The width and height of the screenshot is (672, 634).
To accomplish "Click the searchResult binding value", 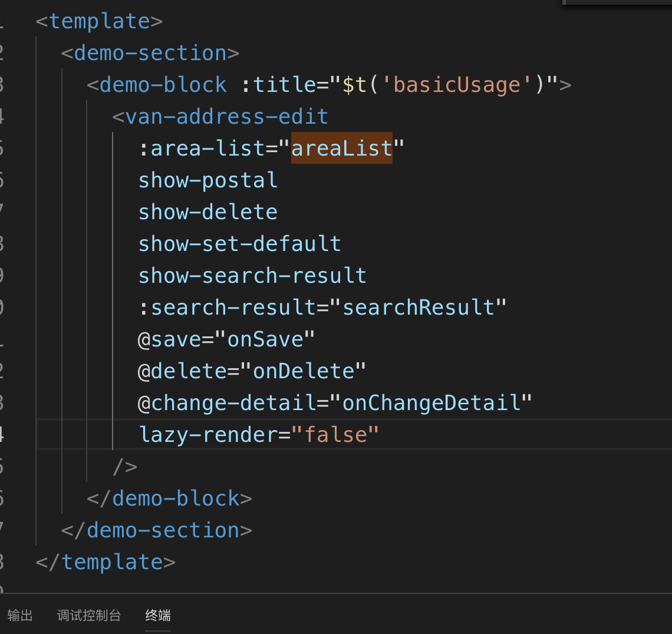I will pyautogui.click(x=419, y=307).
